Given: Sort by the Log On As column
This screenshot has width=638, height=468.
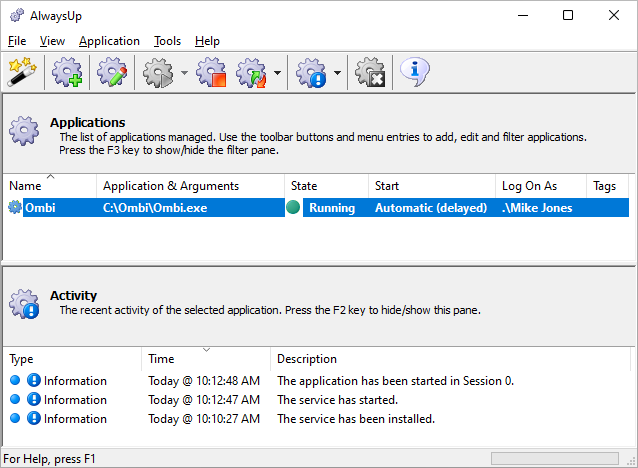Looking at the screenshot, I should point(541,186).
